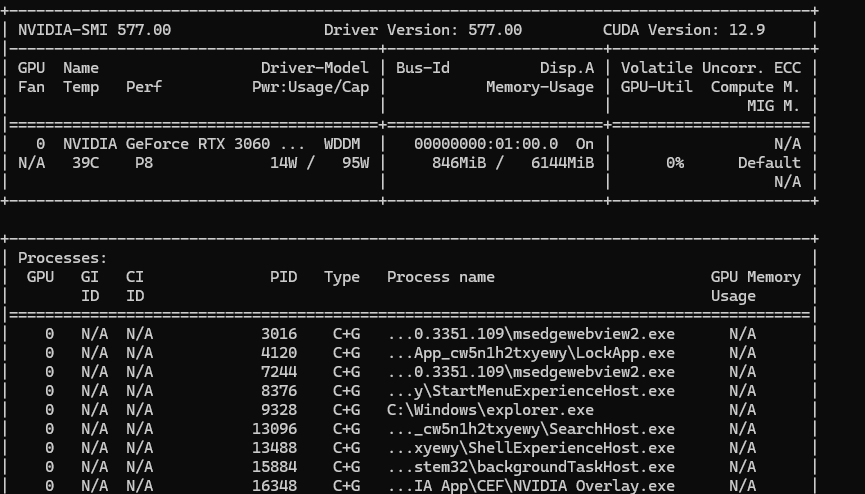This screenshot has width=865, height=494.
Task: Click the LockApp.exe process name
Action: [625, 353]
